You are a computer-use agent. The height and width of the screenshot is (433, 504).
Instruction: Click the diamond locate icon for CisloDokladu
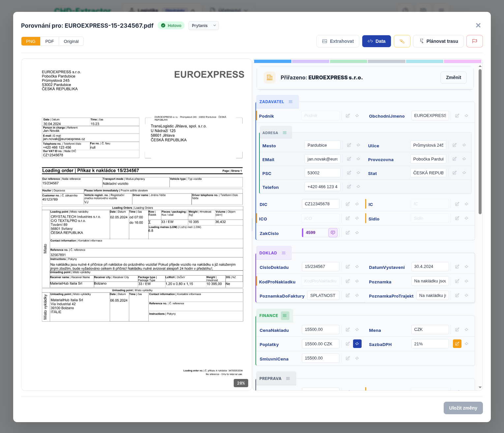pos(357,267)
